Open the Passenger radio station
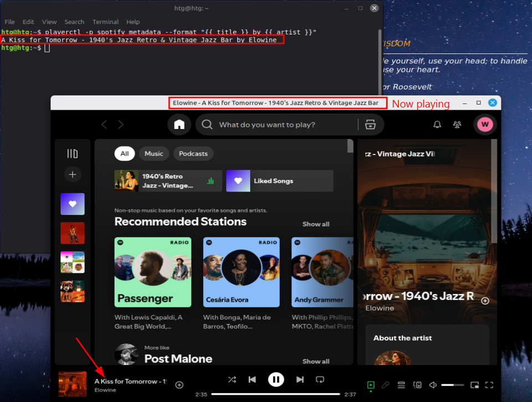 (153, 272)
